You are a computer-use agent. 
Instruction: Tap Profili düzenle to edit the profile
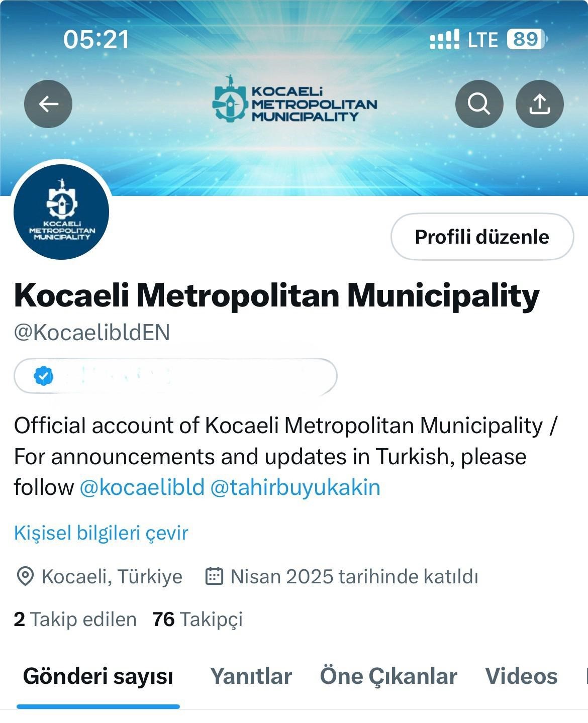(481, 237)
